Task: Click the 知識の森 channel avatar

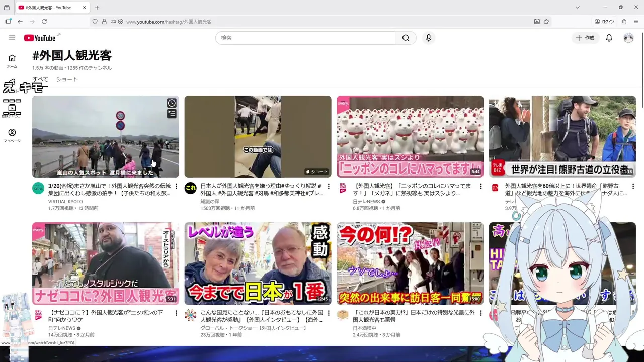Action: pos(190,188)
